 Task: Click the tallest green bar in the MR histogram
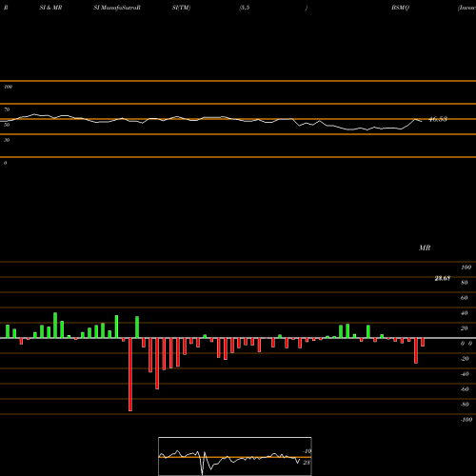pos(55,326)
